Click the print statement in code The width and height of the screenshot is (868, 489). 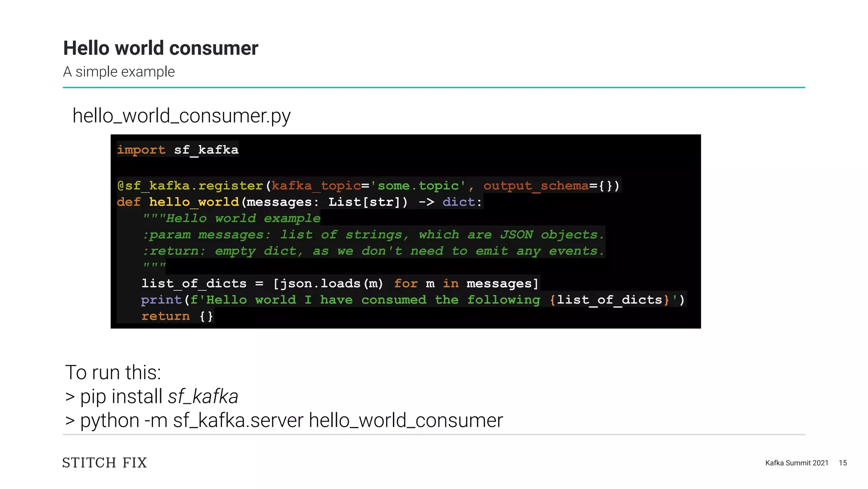point(412,300)
